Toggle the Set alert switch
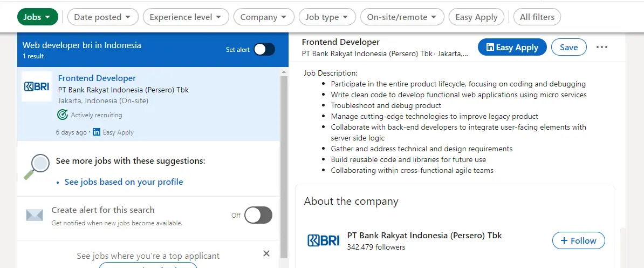Image resolution: width=644 pixels, height=268 pixels. (264, 49)
